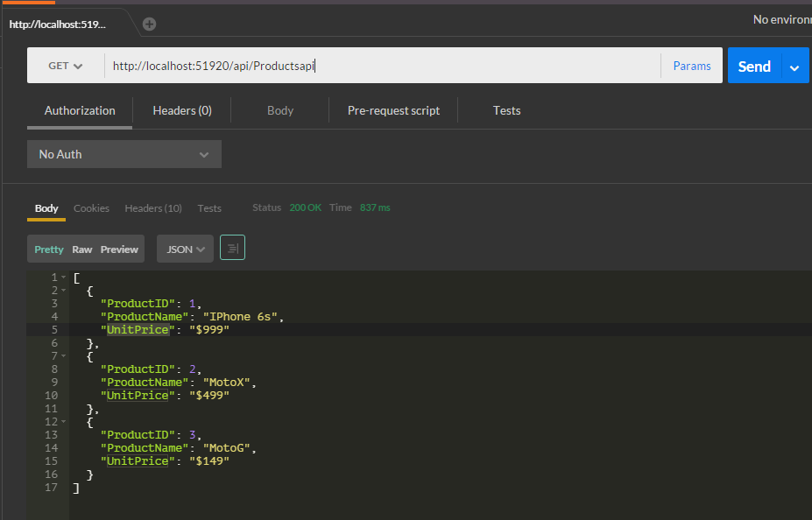Switch to Preview response view

pyautogui.click(x=119, y=249)
